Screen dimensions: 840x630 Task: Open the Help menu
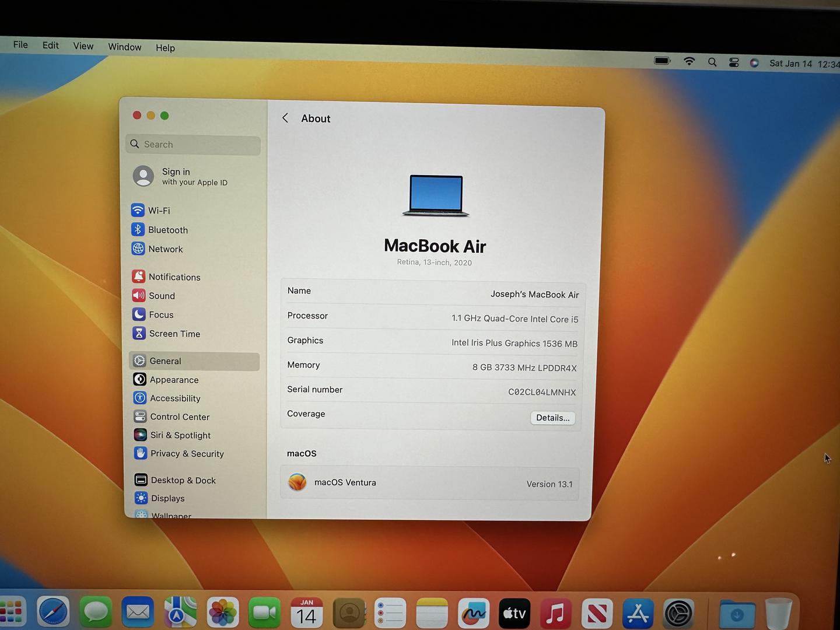click(x=165, y=48)
